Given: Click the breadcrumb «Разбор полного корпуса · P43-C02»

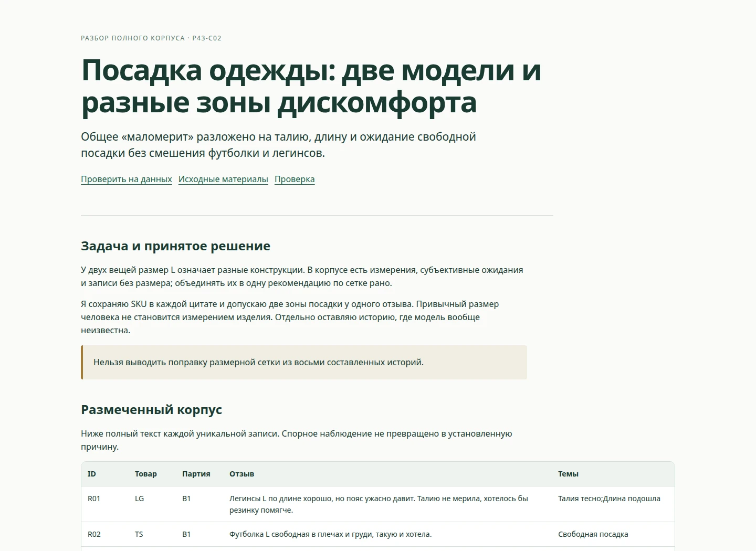Looking at the screenshot, I should (x=151, y=38).
